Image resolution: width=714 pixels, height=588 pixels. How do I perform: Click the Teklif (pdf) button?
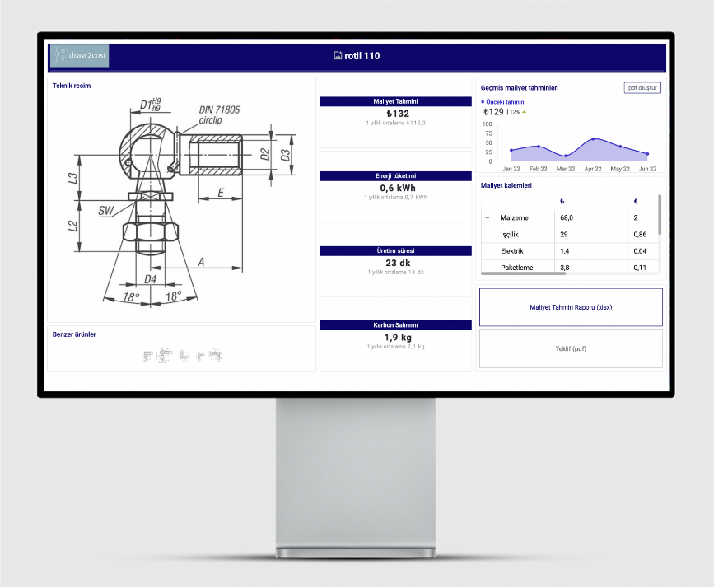[x=571, y=348]
